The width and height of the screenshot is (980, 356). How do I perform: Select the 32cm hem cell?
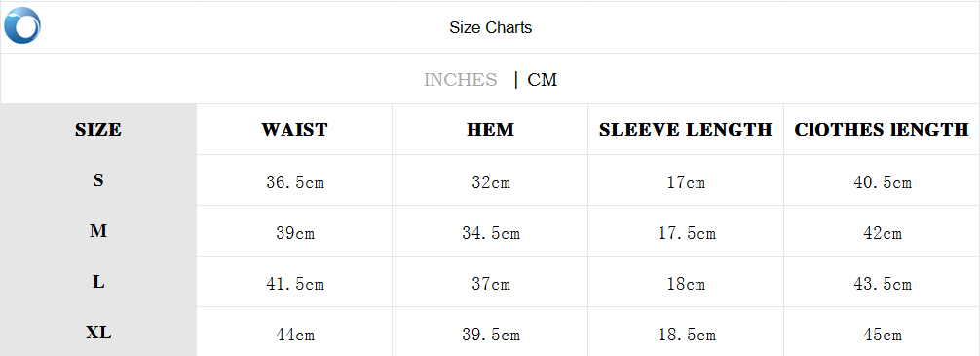pos(491,182)
